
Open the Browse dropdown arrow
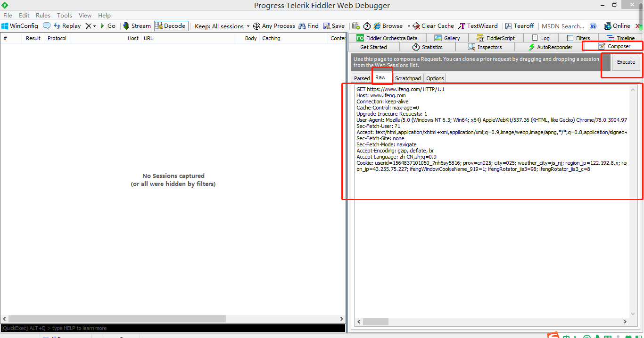coord(409,26)
